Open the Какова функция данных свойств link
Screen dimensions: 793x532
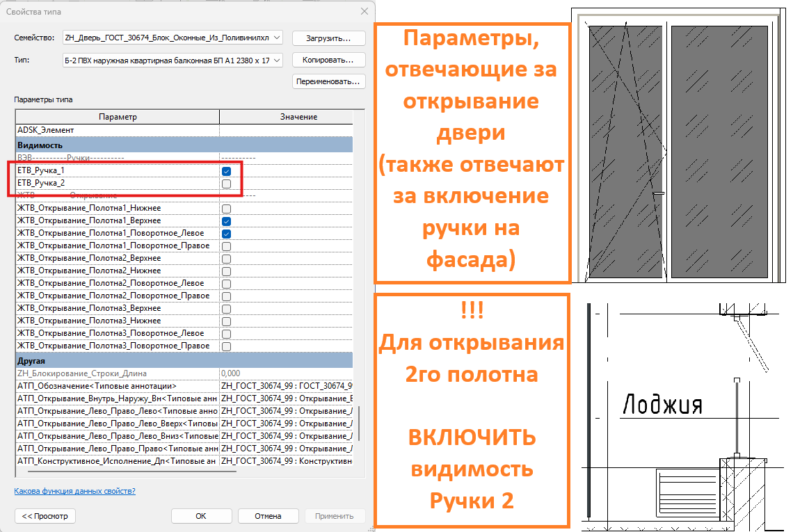coord(75,491)
